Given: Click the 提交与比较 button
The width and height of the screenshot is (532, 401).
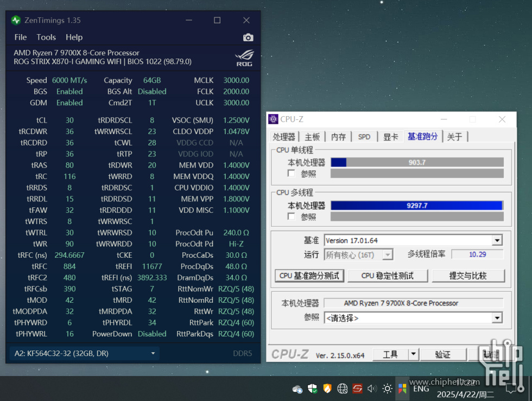Looking at the screenshot, I should pyautogui.click(x=468, y=276).
